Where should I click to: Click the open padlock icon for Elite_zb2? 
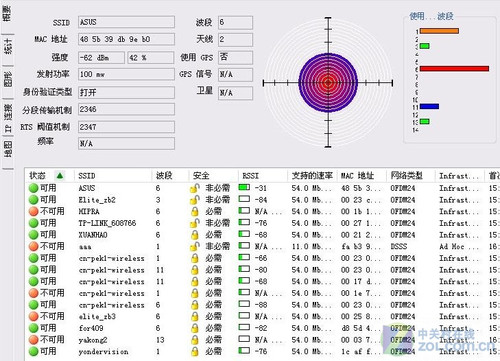click(x=195, y=200)
